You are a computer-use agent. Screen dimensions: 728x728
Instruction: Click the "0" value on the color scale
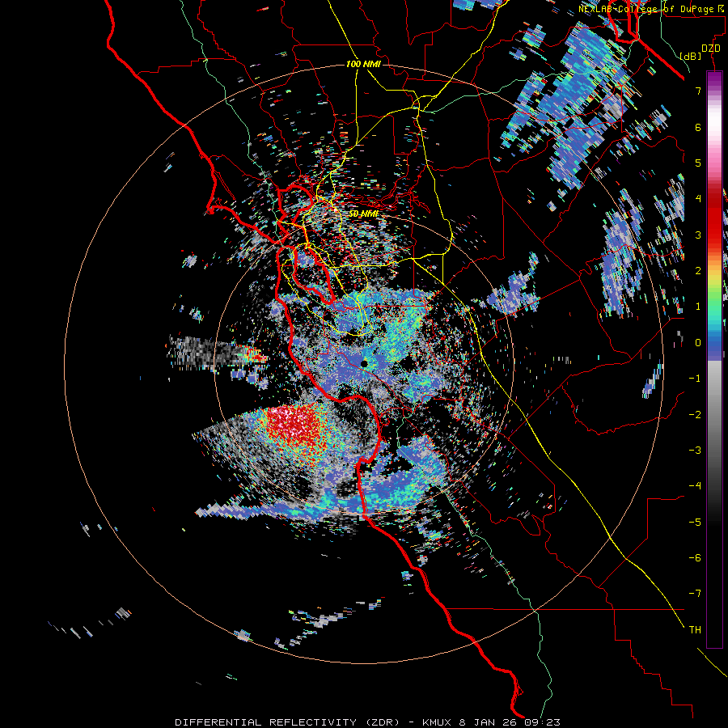coord(698,343)
